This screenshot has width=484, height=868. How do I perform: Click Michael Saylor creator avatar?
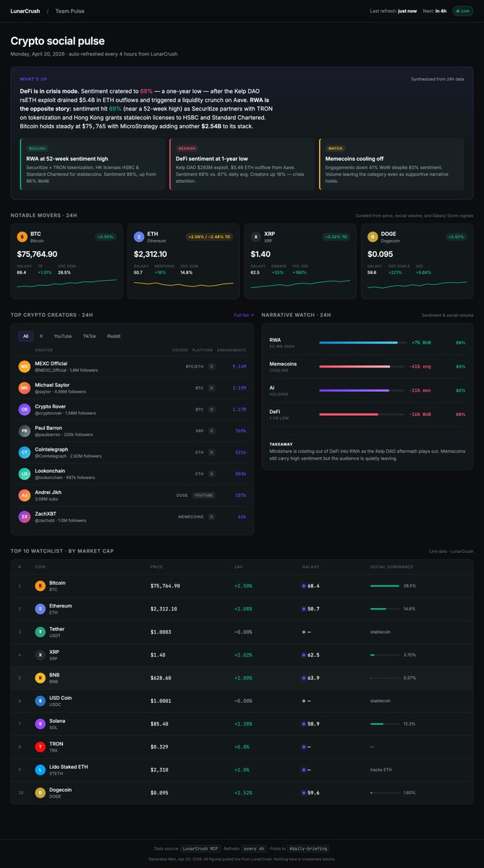pos(25,388)
